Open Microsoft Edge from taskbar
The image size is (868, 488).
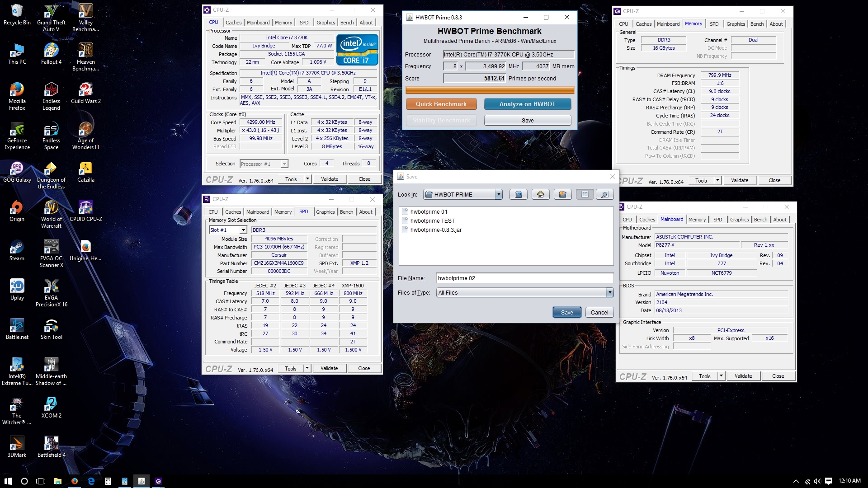point(91,481)
